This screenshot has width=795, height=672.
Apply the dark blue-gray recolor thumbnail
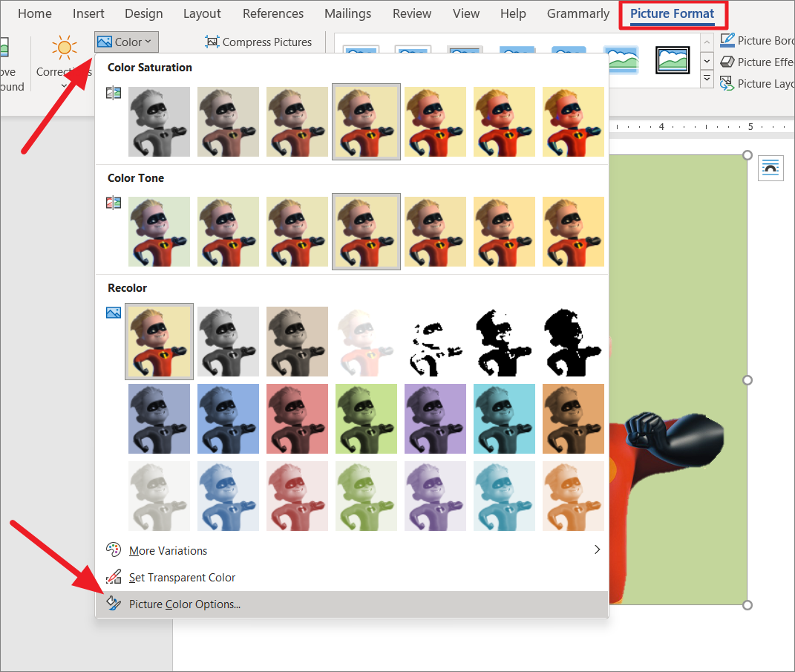click(159, 419)
